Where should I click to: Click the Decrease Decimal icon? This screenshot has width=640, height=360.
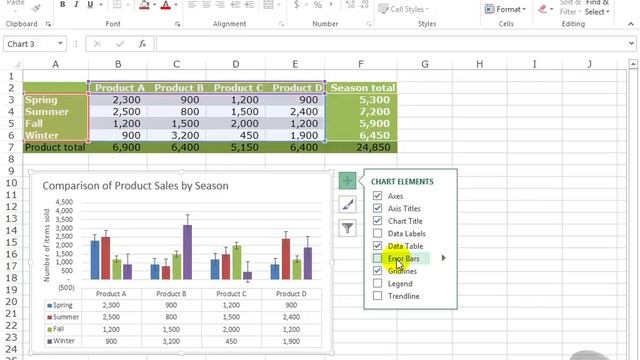coord(364,5)
